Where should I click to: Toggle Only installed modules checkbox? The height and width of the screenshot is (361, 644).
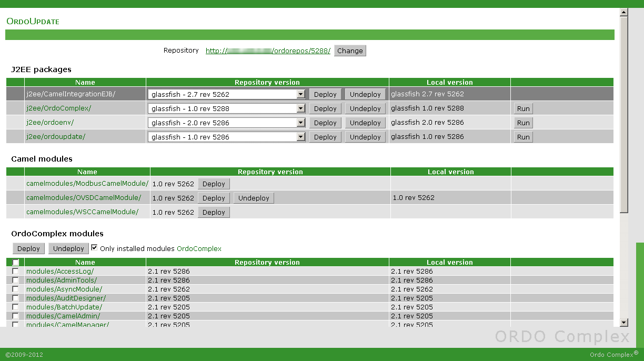click(x=94, y=247)
